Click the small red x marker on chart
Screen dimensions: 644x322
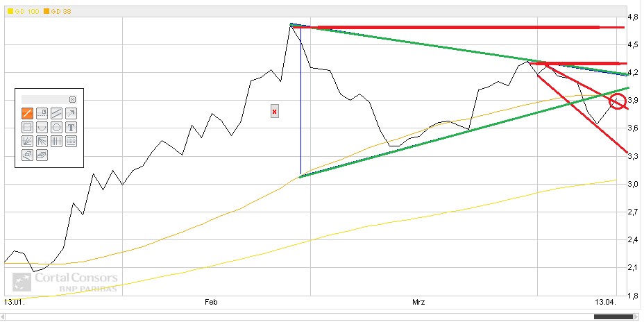click(x=275, y=111)
